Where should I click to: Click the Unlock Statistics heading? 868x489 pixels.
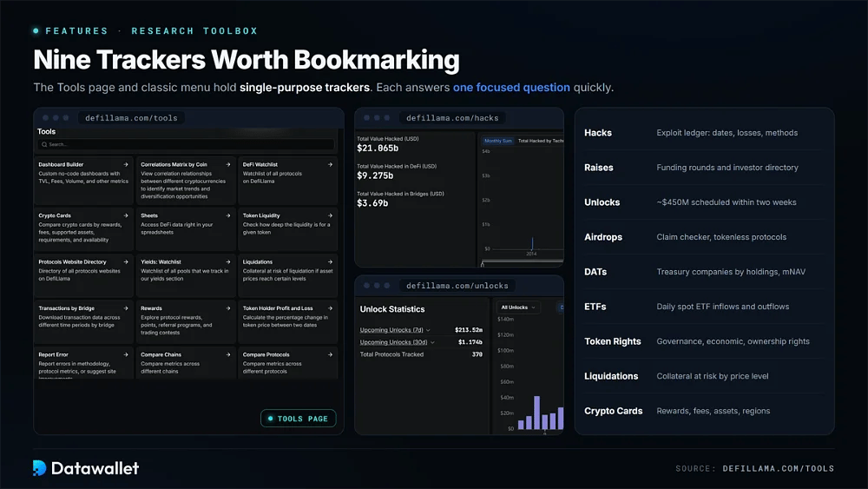pos(392,309)
